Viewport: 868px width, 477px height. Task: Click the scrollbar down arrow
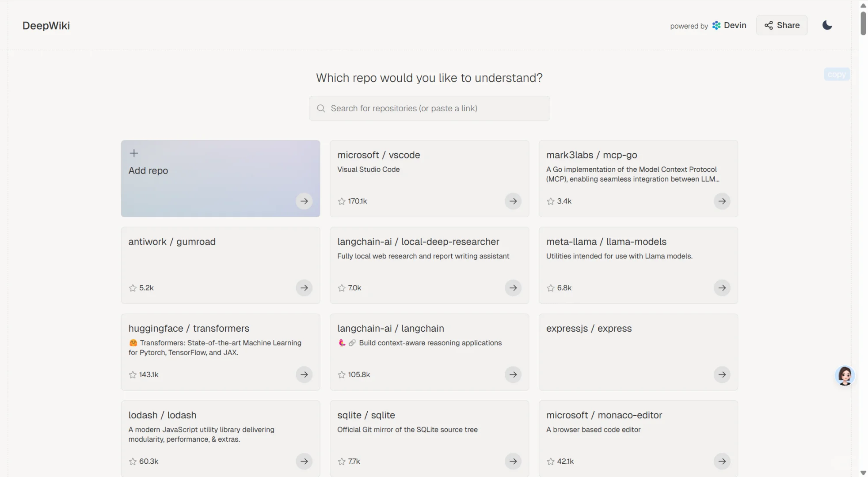pos(863,473)
